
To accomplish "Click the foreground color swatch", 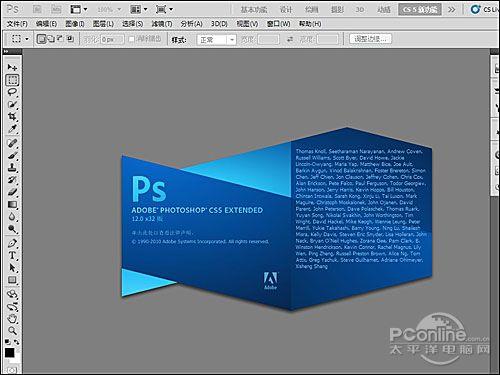I will (x=10, y=353).
